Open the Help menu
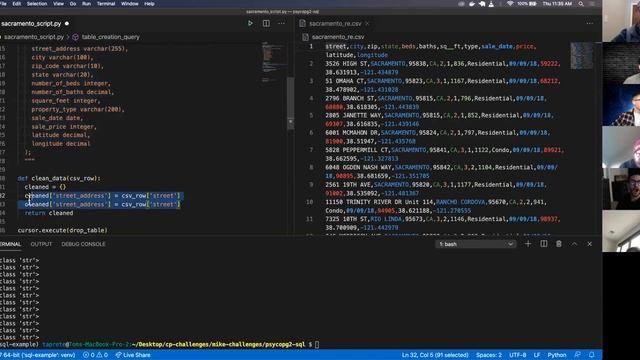The width and height of the screenshot is (640, 360). pos(149,4)
